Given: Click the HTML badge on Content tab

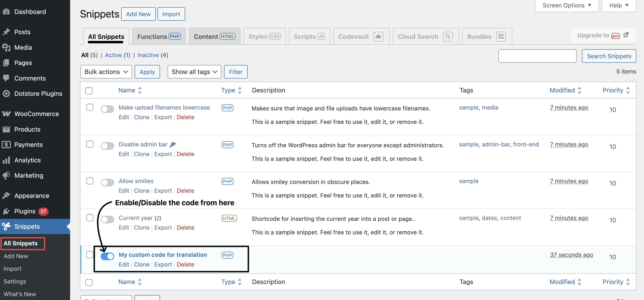Looking at the screenshot, I should pos(227,36).
